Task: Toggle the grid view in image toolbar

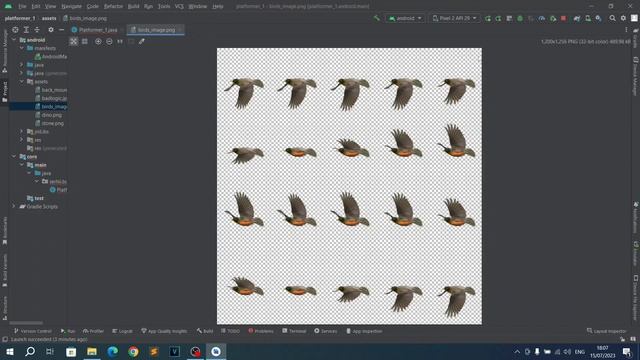Action: (84, 41)
